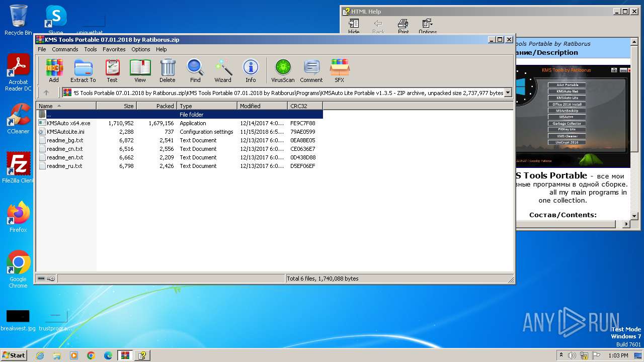Open Windows Explorer from the taskbar

(57, 355)
